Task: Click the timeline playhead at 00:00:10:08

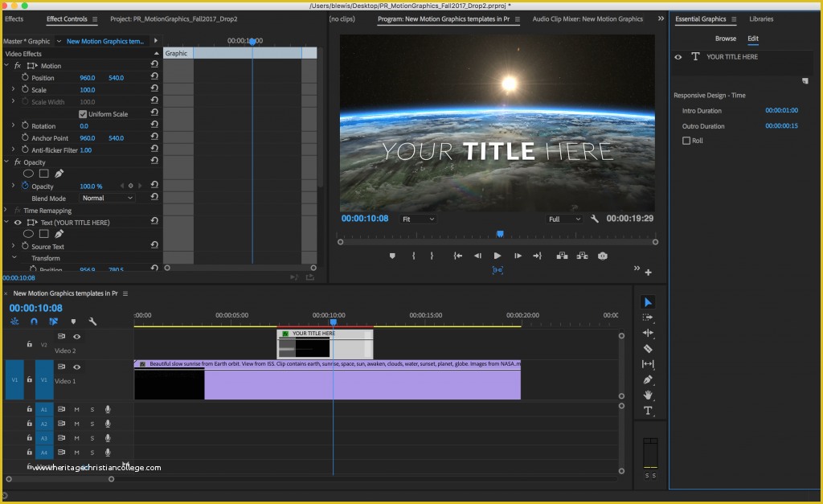Action: coord(333,322)
